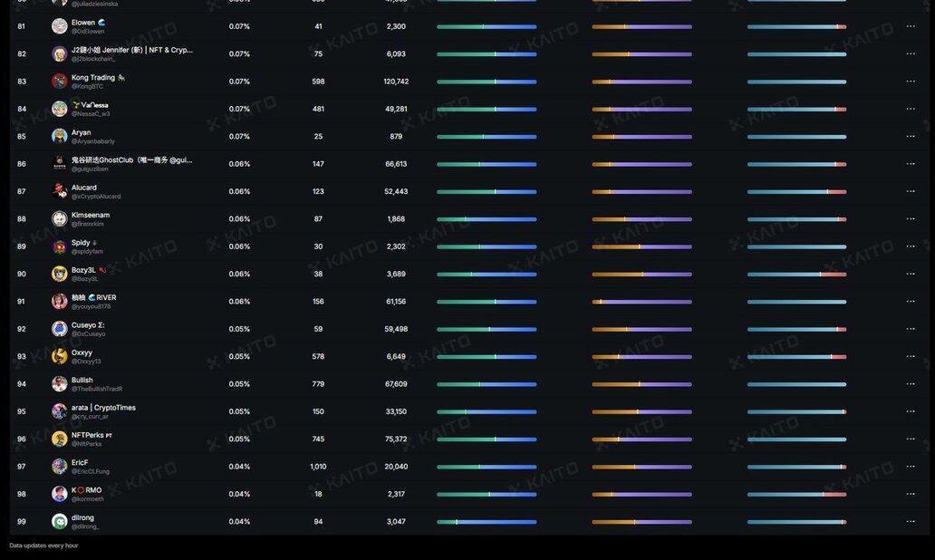The width and height of the screenshot is (935, 560).
Task: Open the ellipsis menu for dilrong
Action: 911,522
